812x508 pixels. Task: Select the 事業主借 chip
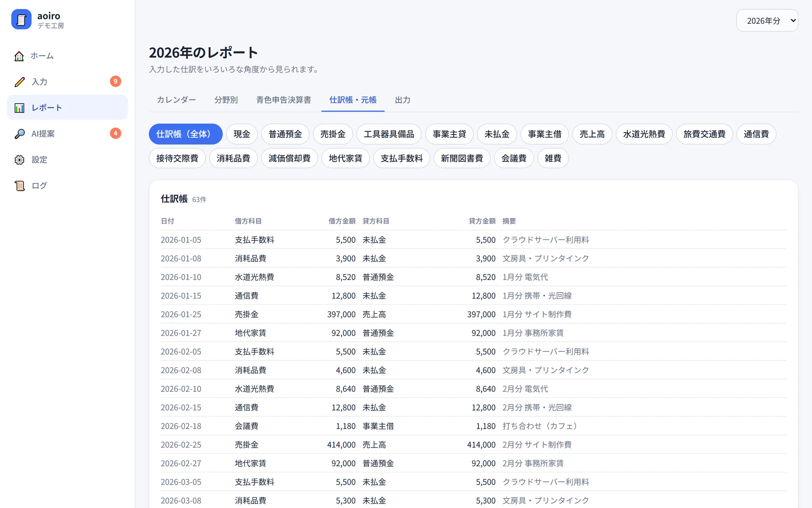coord(545,134)
